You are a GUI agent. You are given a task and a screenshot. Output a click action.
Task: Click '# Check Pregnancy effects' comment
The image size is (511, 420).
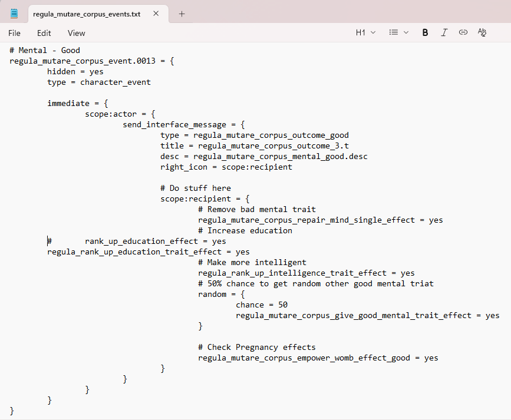tap(257, 347)
